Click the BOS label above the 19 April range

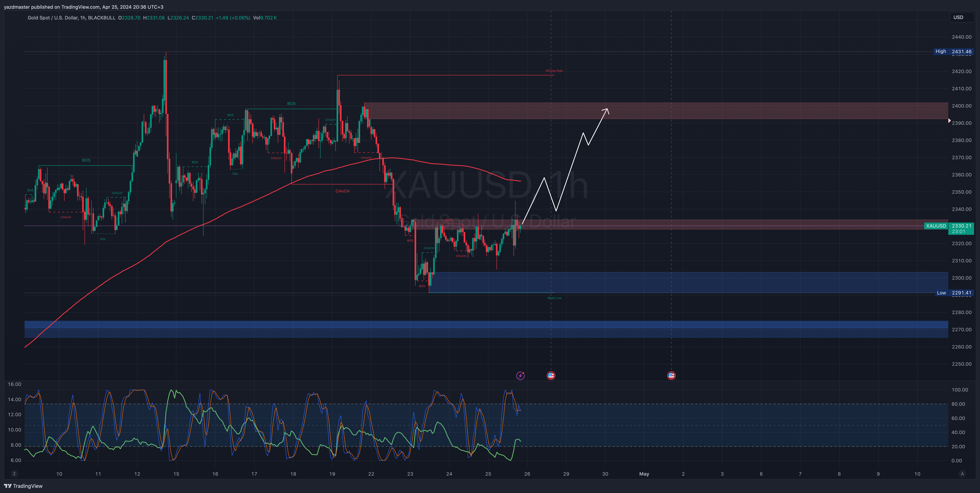[x=291, y=104]
